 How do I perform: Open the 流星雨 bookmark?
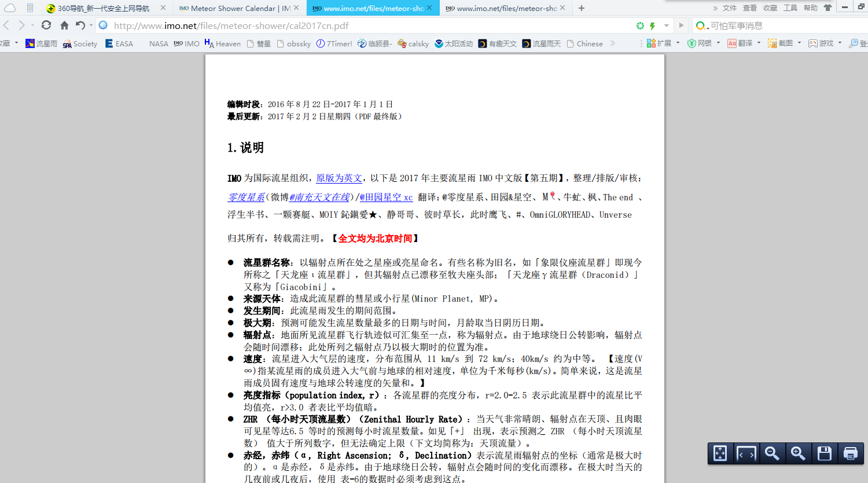[x=42, y=43]
